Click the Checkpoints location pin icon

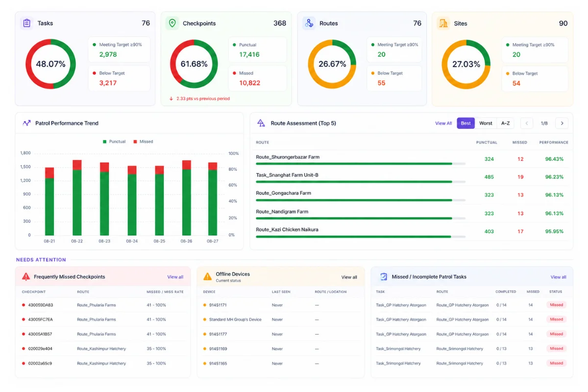[x=171, y=23]
